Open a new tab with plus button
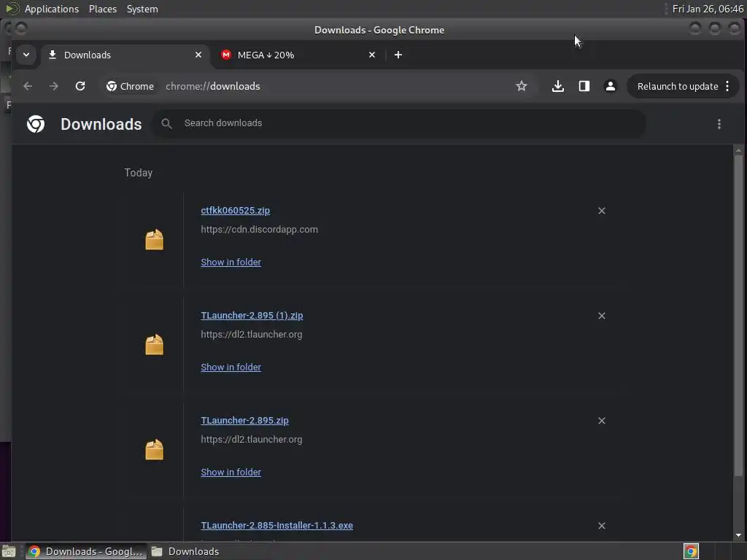This screenshot has height=560, width=747. (398, 55)
